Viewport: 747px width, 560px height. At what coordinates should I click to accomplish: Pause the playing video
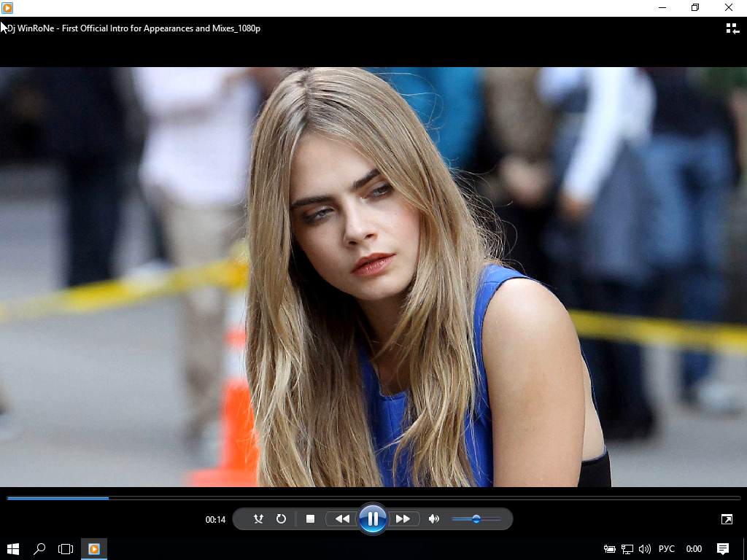373,518
